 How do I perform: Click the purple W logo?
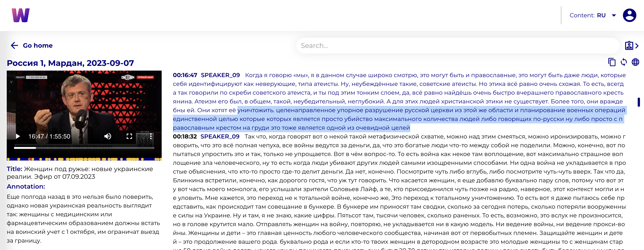pyautogui.click(x=20, y=15)
